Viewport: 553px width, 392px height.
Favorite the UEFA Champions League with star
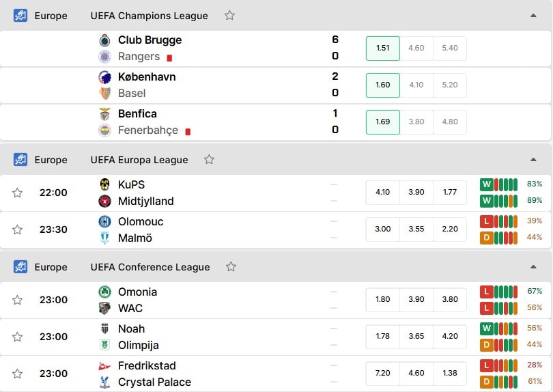point(229,16)
